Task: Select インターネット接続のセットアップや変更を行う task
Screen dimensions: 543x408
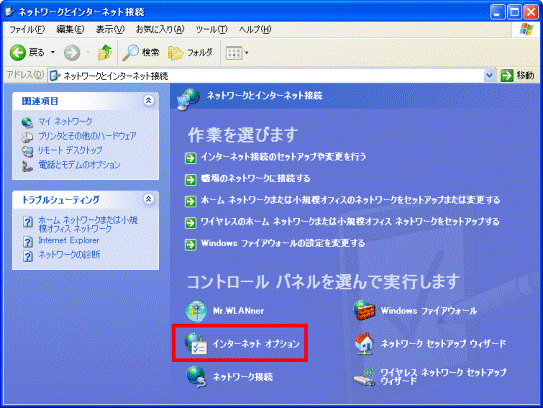Action: [283, 157]
